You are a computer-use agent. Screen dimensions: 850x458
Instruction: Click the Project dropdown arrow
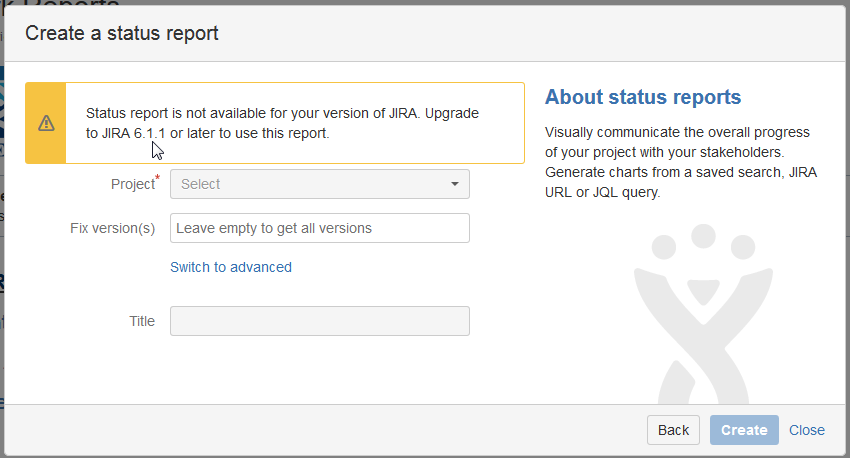(x=455, y=184)
